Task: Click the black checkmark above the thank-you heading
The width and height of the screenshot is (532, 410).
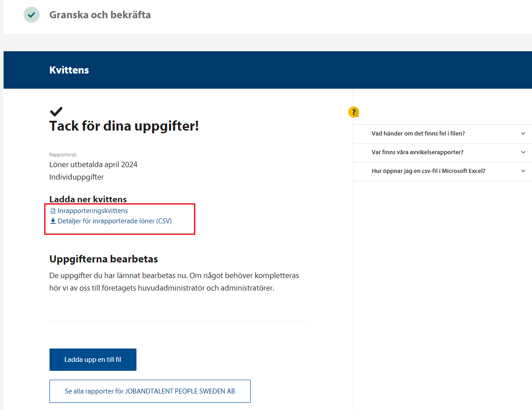Action: [56, 112]
